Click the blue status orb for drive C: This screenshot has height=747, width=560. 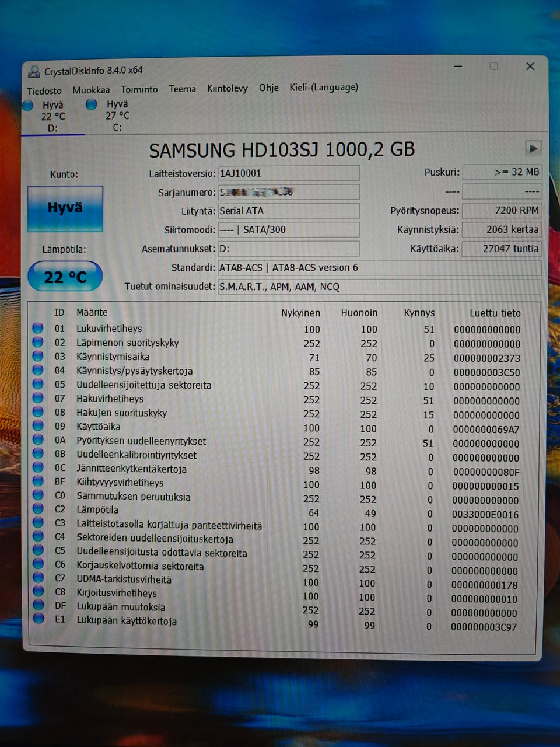click(x=92, y=104)
